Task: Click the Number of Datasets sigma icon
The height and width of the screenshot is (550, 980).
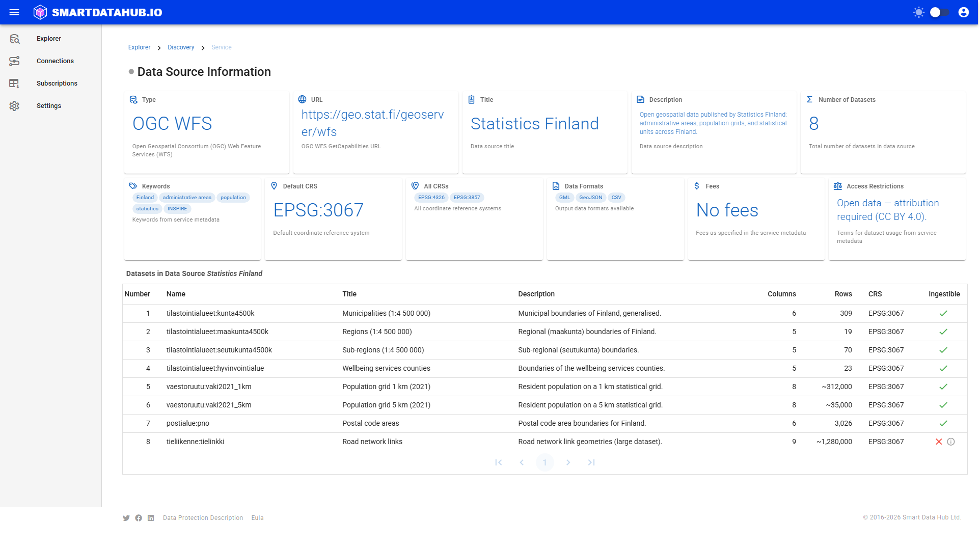Action: 809,99
